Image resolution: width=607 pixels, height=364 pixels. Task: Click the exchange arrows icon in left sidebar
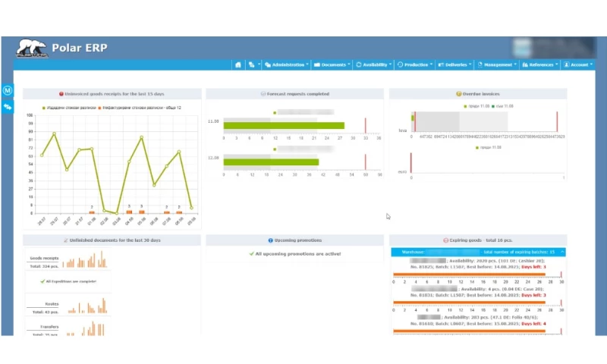click(8, 107)
